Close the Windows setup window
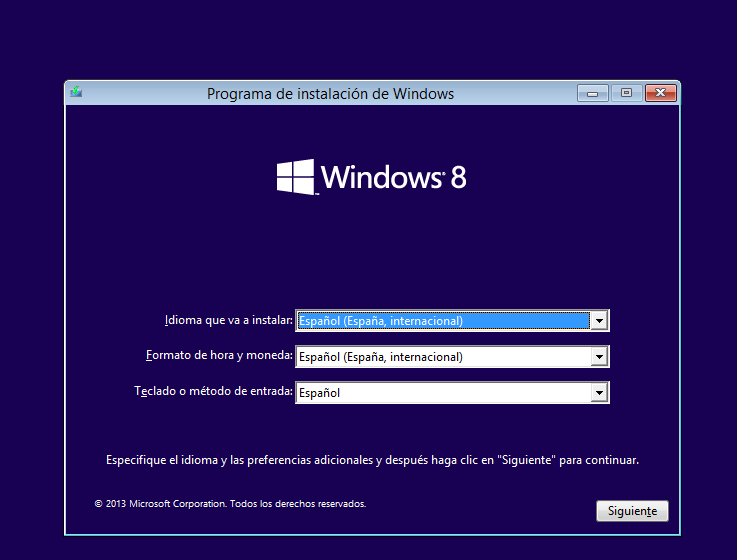 click(x=660, y=93)
